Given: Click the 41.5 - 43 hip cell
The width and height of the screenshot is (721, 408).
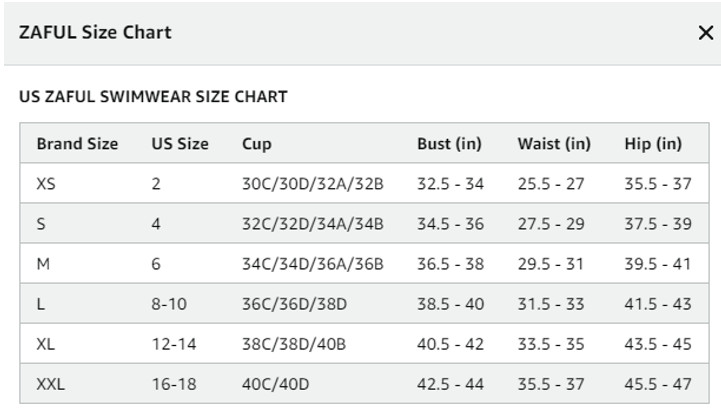Looking at the screenshot, I should (658, 304).
